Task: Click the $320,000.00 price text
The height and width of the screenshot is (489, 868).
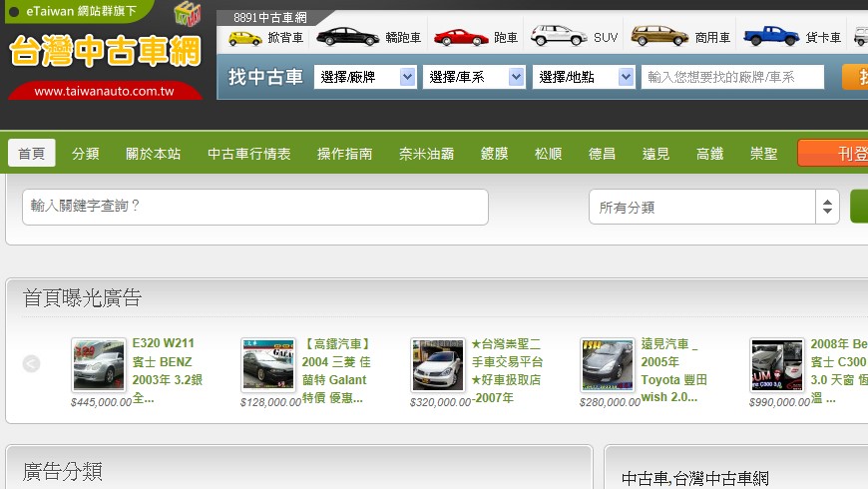Action: [x=440, y=402]
